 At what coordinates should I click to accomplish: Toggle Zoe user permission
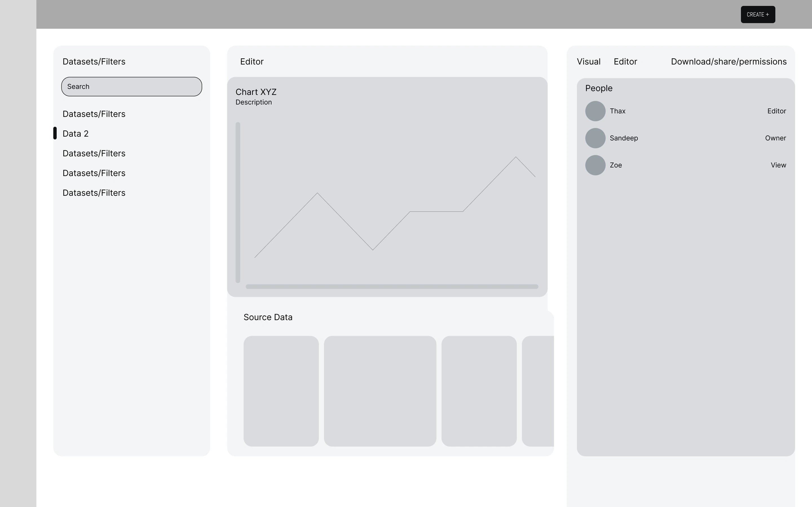point(779,165)
